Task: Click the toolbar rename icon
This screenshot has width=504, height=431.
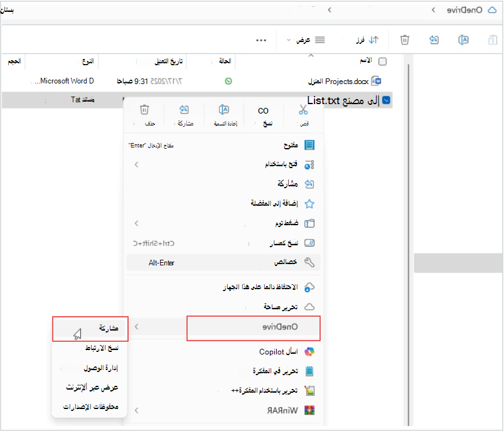Action: pyautogui.click(x=463, y=40)
